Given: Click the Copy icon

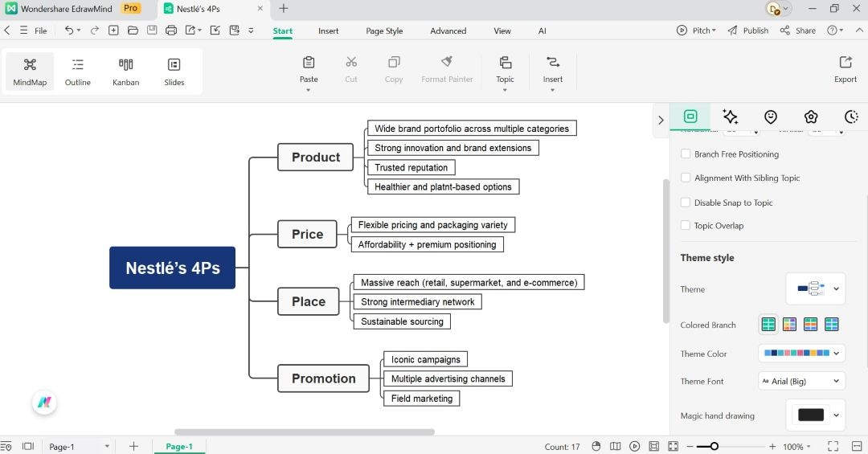Looking at the screenshot, I should [394, 62].
